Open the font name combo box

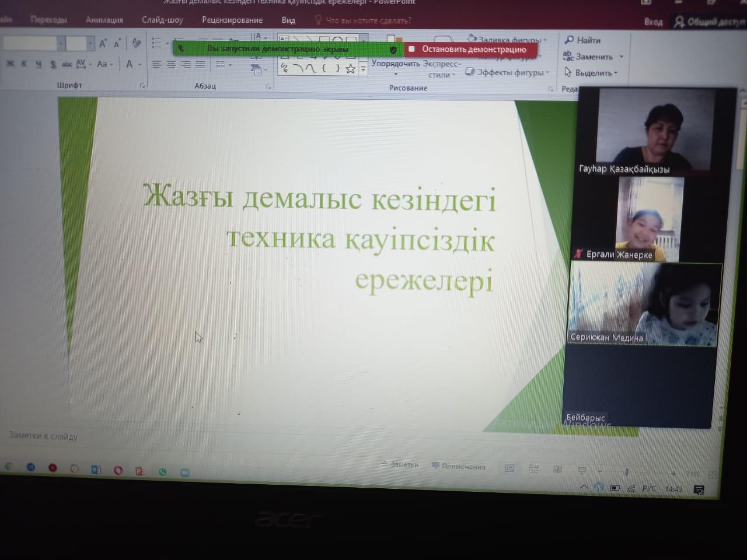(x=32, y=44)
